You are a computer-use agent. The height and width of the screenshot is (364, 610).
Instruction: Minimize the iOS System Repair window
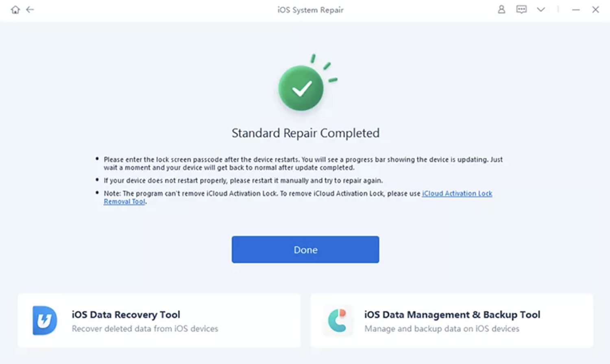(576, 10)
